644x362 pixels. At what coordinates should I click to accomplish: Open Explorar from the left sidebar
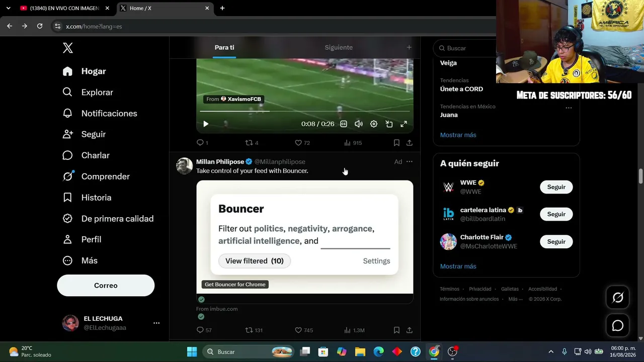click(88, 92)
